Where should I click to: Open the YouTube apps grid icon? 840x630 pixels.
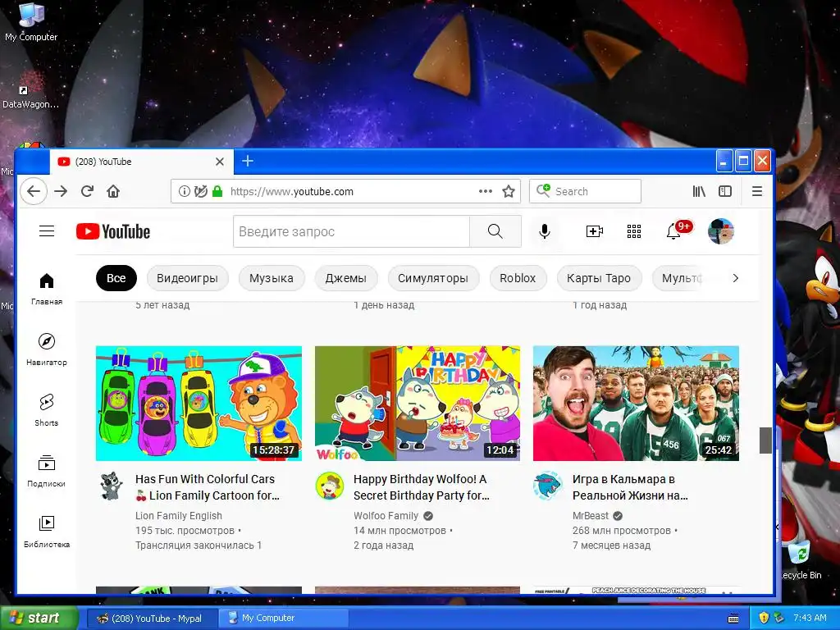point(634,231)
